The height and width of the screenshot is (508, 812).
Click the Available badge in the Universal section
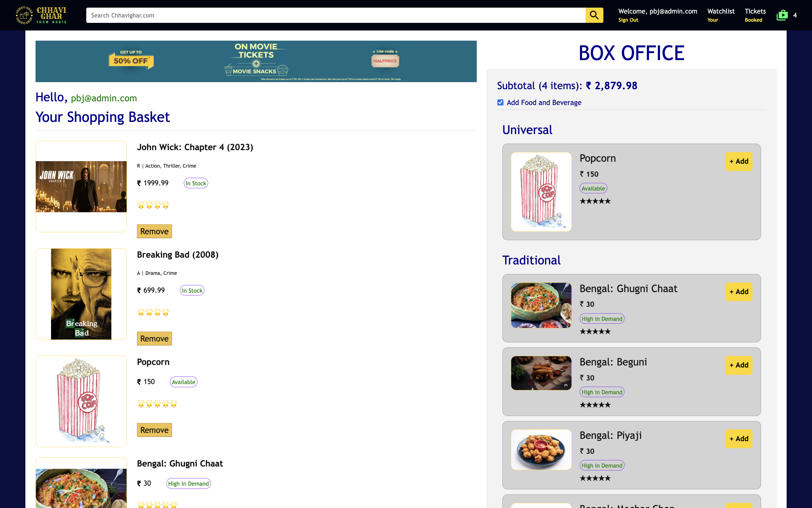pos(593,189)
